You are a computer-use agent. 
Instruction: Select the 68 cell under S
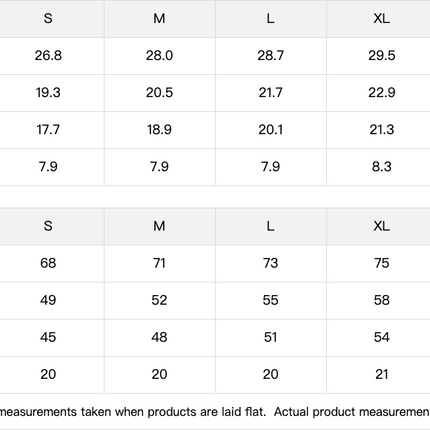click(48, 263)
